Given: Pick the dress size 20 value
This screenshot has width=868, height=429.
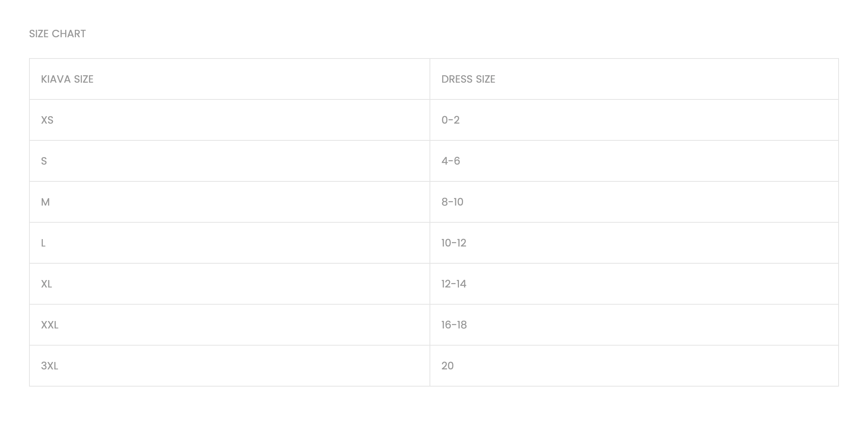Looking at the screenshot, I should [447, 366].
